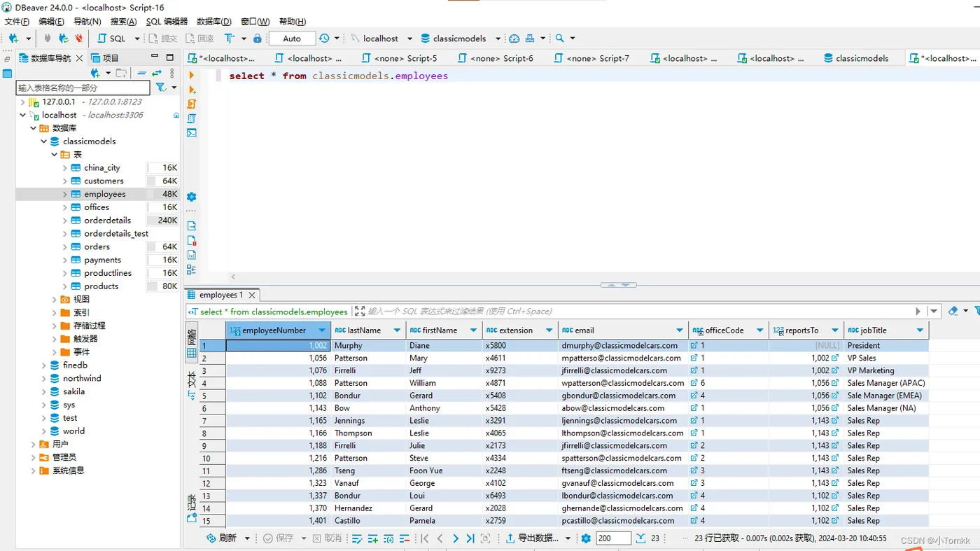The height and width of the screenshot is (551, 980).
Task: Execute SQL script icon
Action: (192, 104)
